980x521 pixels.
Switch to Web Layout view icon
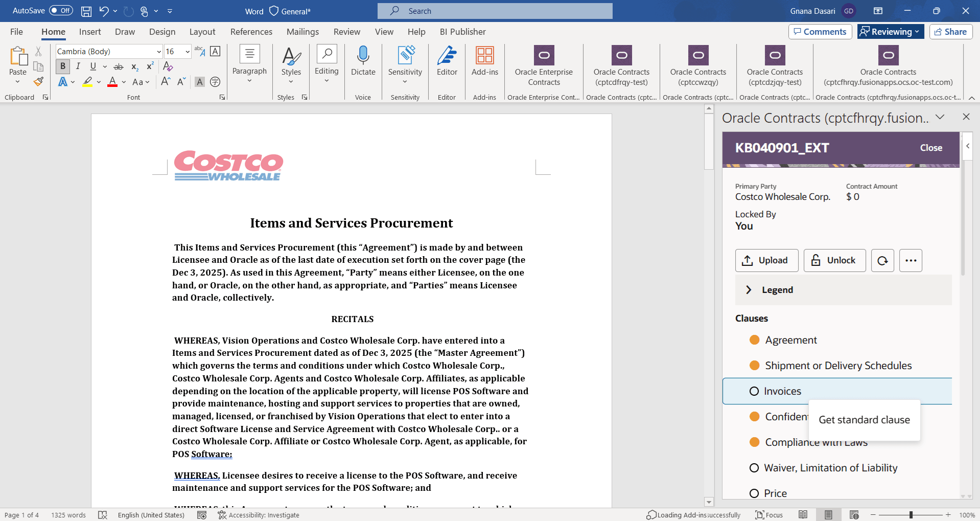[854, 515]
